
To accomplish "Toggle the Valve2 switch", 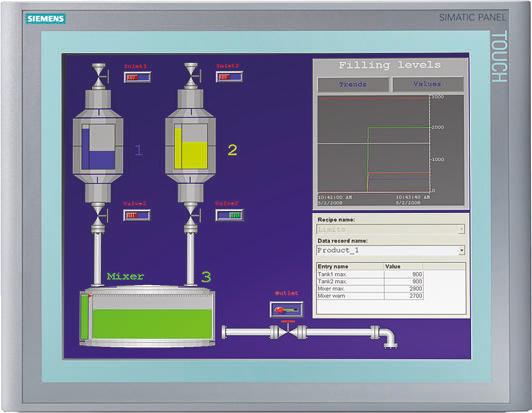I will pyautogui.click(x=229, y=215).
